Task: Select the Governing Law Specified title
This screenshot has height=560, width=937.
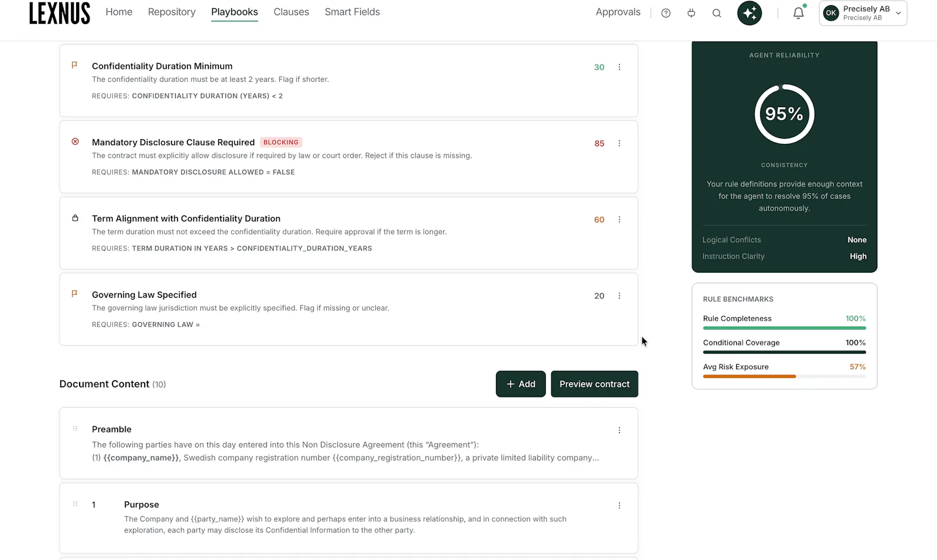Action: pyautogui.click(x=144, y=295)
